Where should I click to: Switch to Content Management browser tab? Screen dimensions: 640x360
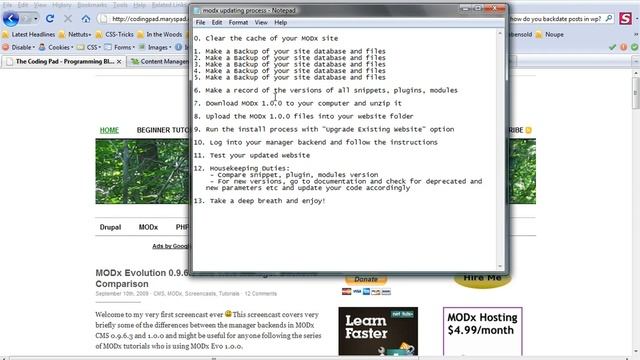pyautogui.click(x=159, y=61)
